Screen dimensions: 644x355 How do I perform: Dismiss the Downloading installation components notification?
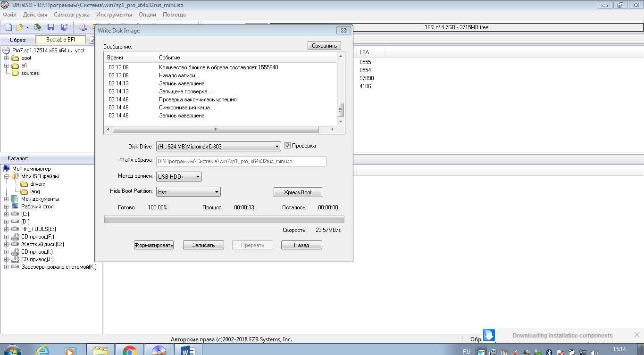coord(637,335)
